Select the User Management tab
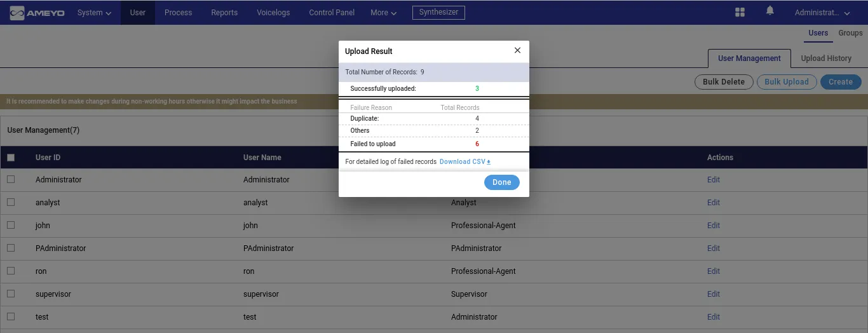This screenshot has height=333, width=868. click(x=749, y=58)
